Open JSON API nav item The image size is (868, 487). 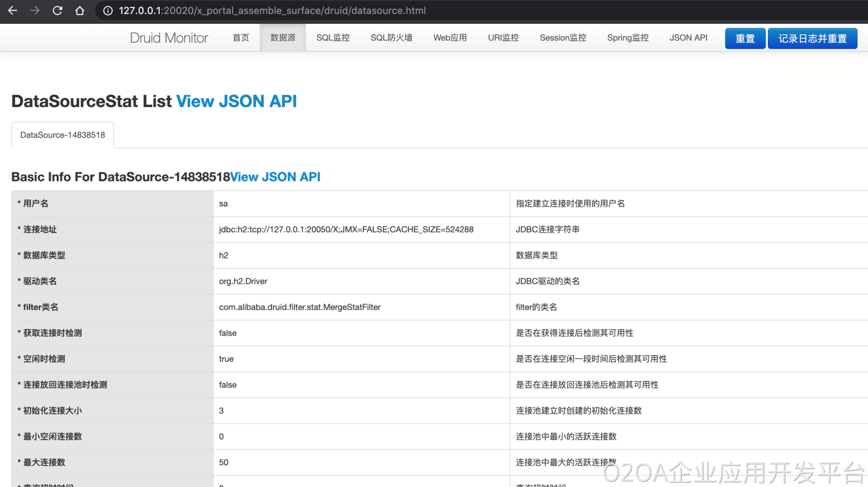tap(688, 38)
